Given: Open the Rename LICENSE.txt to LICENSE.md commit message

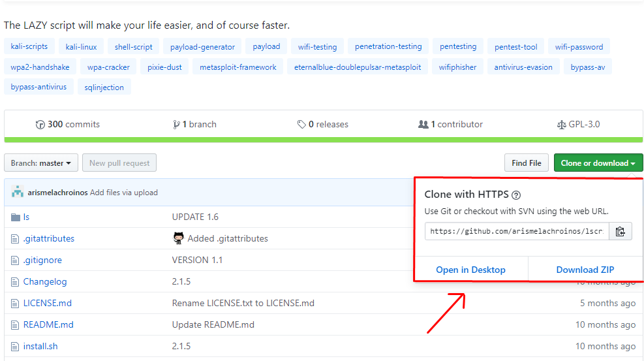Looking at the screenshot, I should [243, 303].
